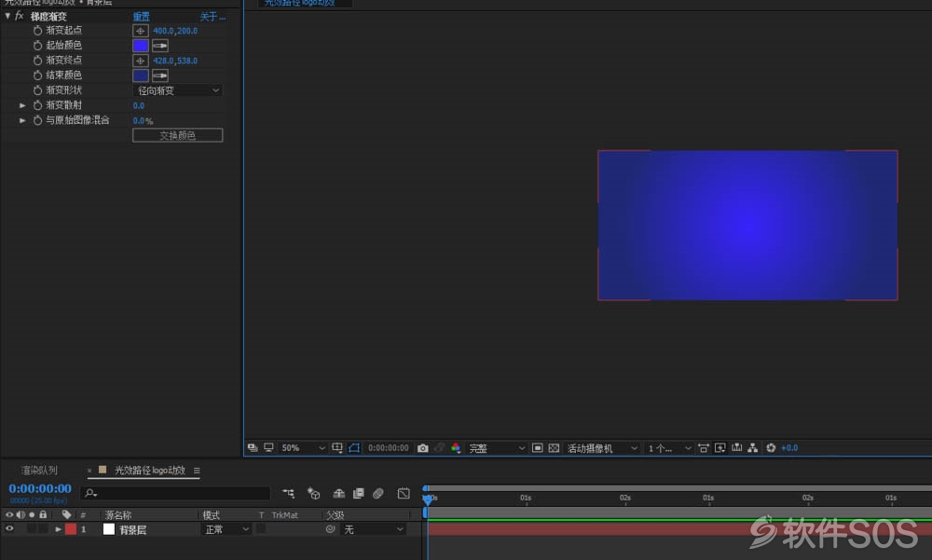932x560 pixels.
Task: Click the primary viewer monitor icon
Action: 268,447
